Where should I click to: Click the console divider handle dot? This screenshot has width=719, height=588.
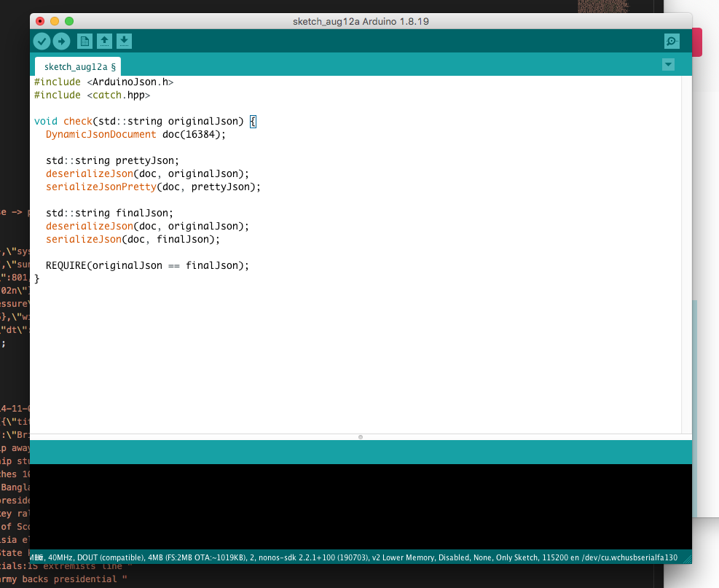[x=361, y=437]
